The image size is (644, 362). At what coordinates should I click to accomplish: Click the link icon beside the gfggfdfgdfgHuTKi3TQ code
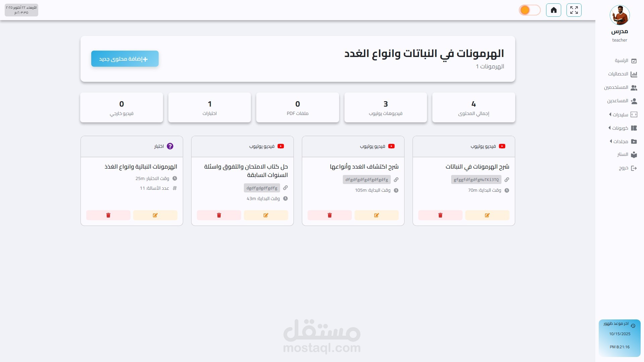pos(507,180)
